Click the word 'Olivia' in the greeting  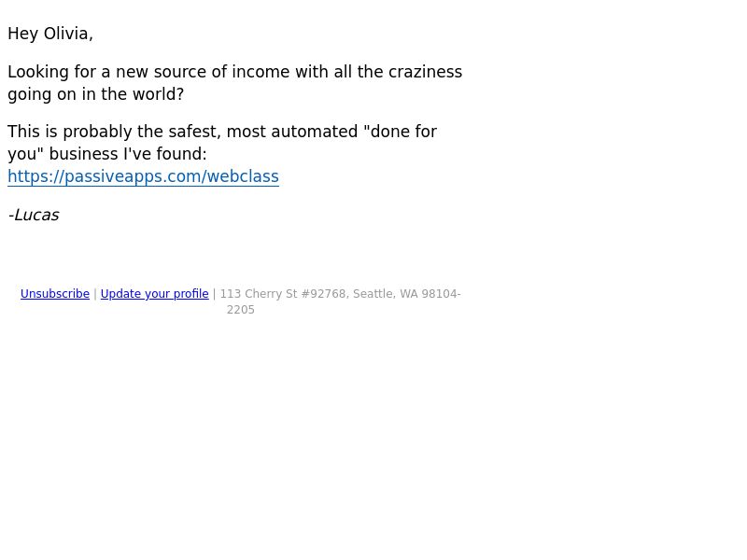click(65, 34)
